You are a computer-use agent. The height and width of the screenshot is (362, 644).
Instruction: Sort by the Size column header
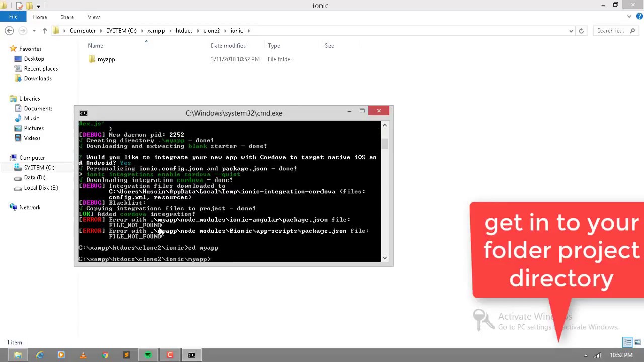329,46
